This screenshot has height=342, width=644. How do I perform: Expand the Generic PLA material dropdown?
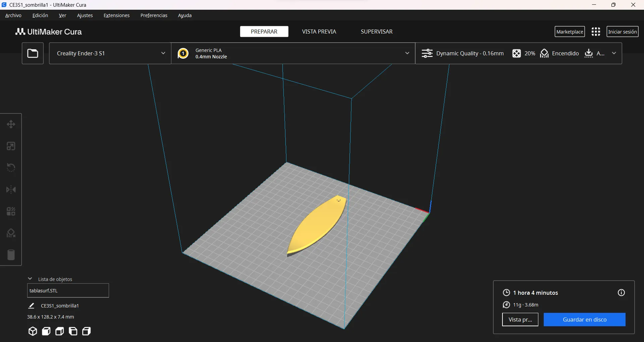[293, 53]
